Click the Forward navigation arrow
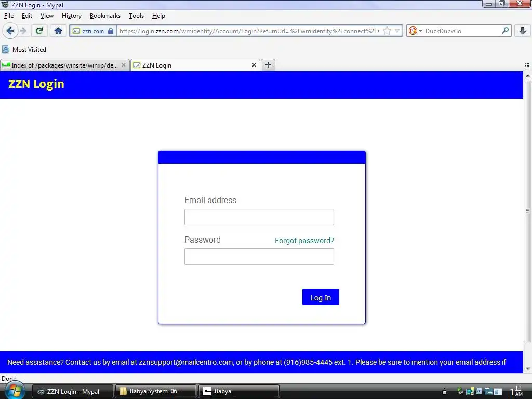532x399 pixels. [23, 31]
